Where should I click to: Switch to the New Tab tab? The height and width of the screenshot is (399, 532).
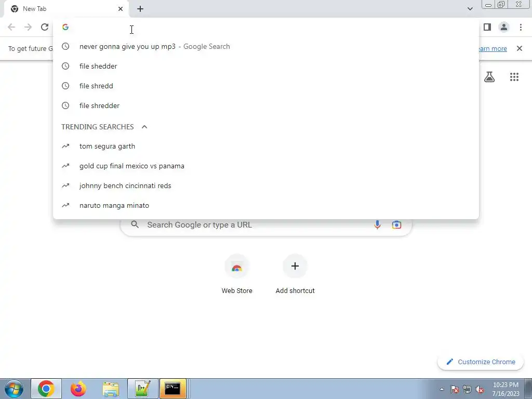[66, 9]
